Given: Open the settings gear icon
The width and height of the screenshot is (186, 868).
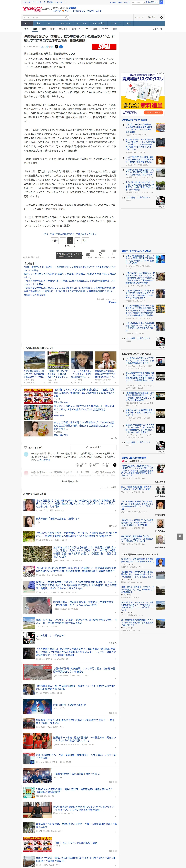Looking at the screenshot, I should [161, 17].
